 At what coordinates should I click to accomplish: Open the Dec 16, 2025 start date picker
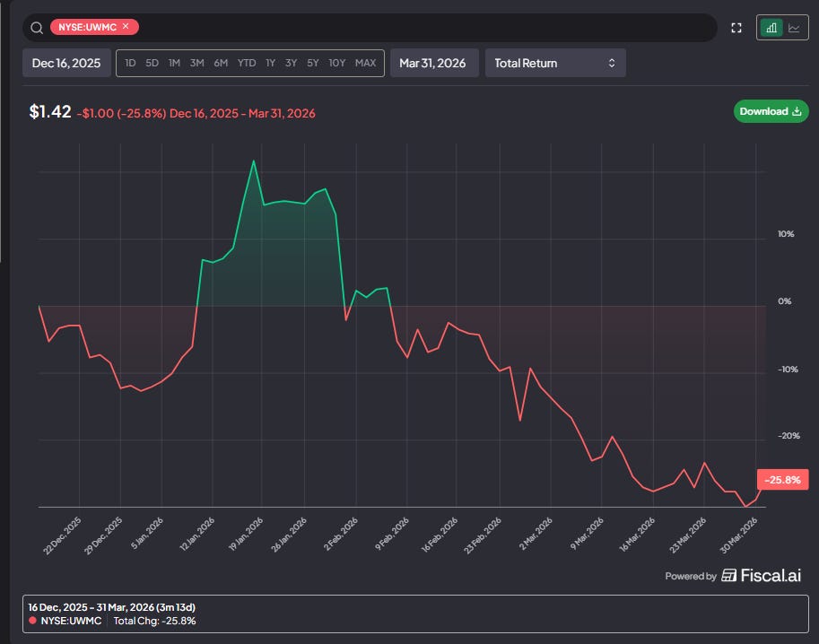(66, 63)
